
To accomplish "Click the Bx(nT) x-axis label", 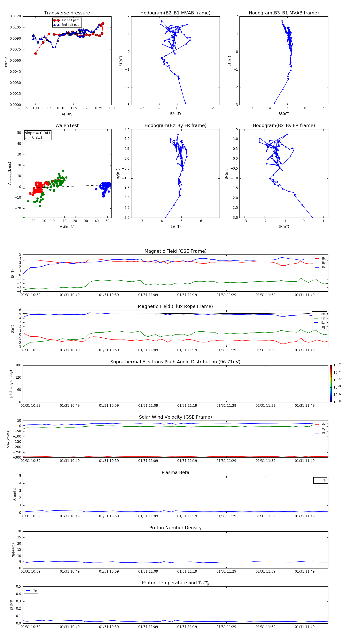I will [x=284, y=227].
